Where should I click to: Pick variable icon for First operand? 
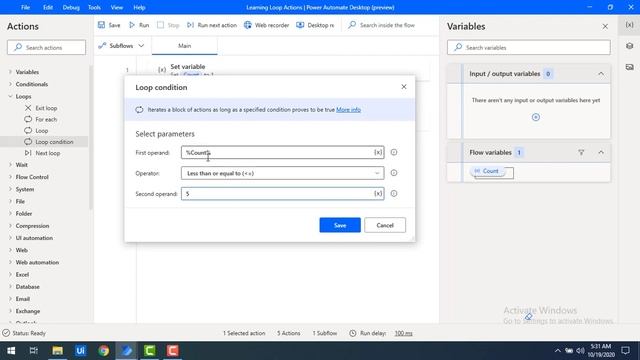pyautogui.click(x=378, y=152)
